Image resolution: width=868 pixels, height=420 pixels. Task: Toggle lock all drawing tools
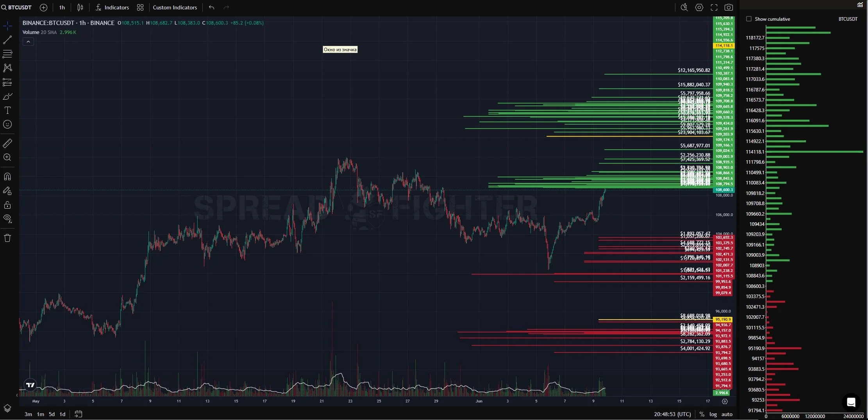(x=7, y=205)
